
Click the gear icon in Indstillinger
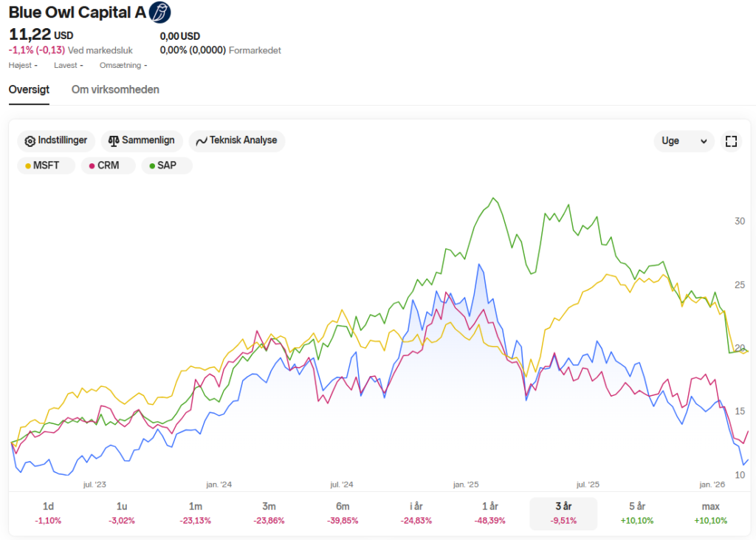click(x=30, y=141)
